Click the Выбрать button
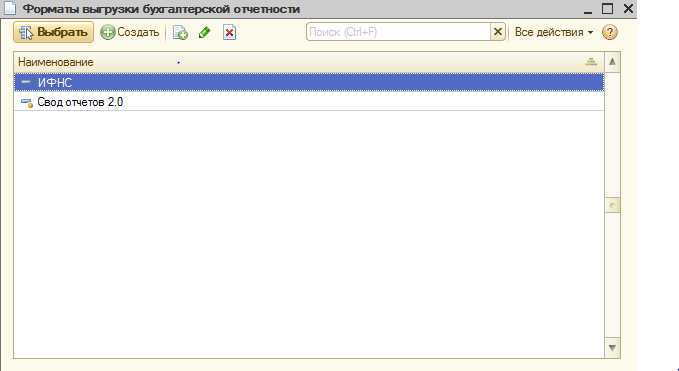This screenshot has width=679, height=371. [x=53, y=32]
